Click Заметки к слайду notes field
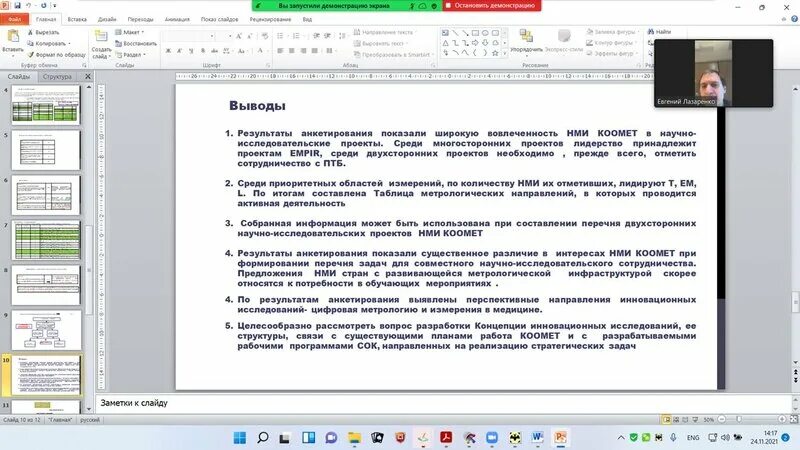This screenshot has height=450, width=800. (443, 403)
